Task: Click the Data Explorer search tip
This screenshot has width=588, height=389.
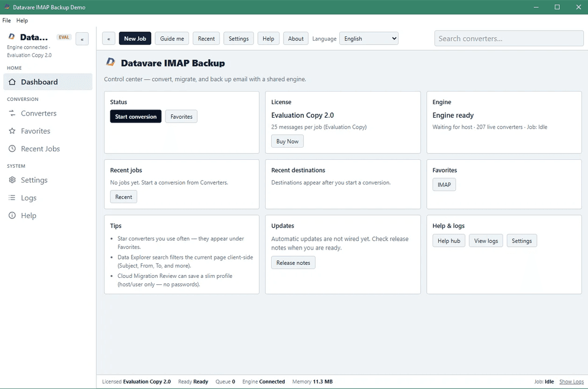Action: [185, 261]
